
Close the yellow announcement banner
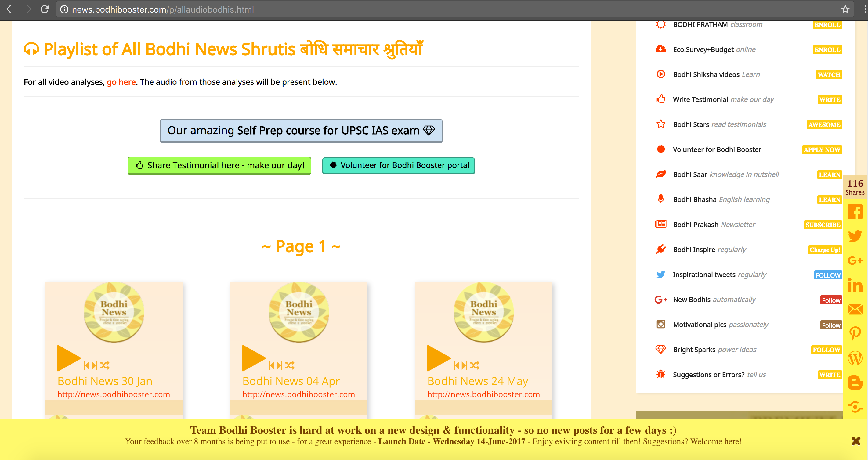point(856,441)
